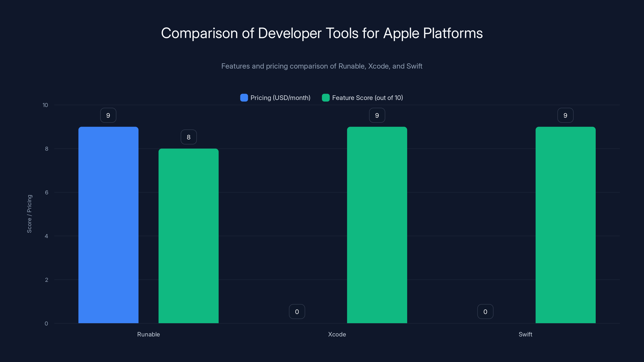Click the y-axis tick label 8

click(x=46, y=149)
